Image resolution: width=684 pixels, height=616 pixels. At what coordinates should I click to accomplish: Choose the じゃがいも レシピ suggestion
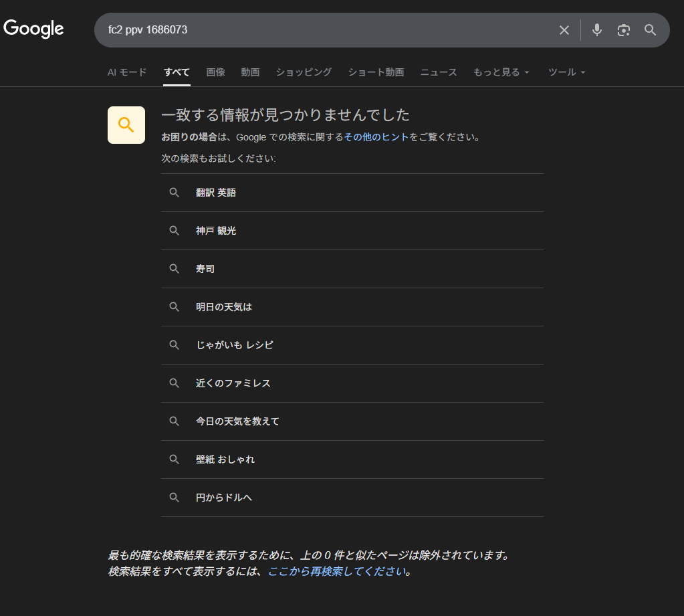(235, 345)
